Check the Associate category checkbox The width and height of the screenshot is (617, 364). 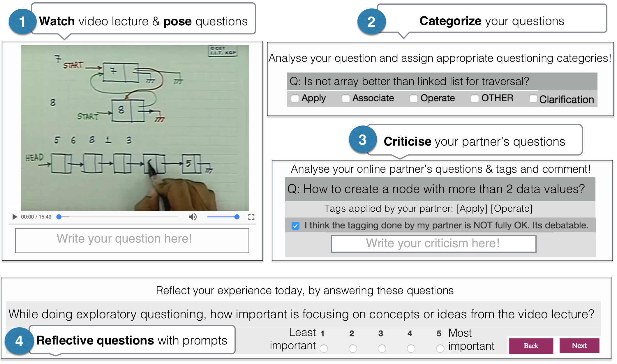346,99
